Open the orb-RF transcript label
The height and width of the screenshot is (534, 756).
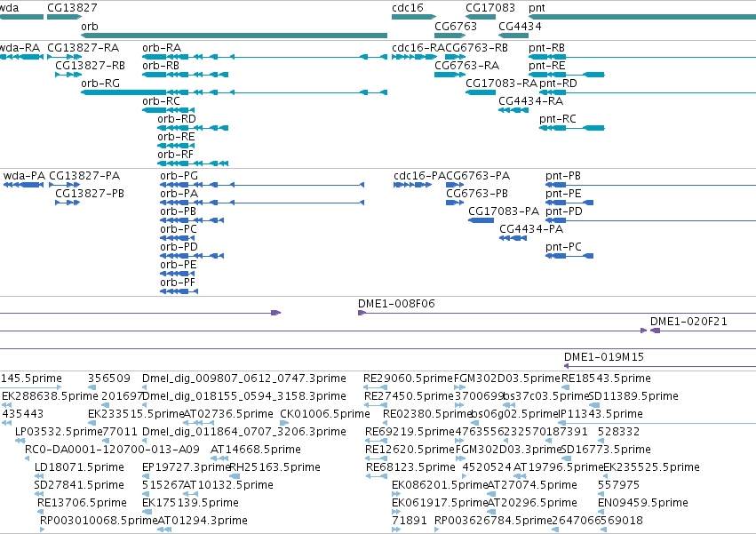point(176,155)
